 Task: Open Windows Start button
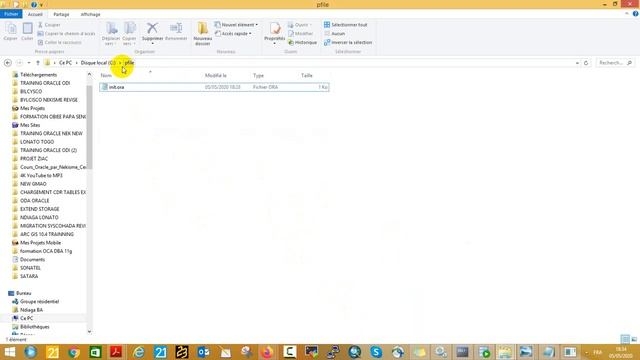9,352
